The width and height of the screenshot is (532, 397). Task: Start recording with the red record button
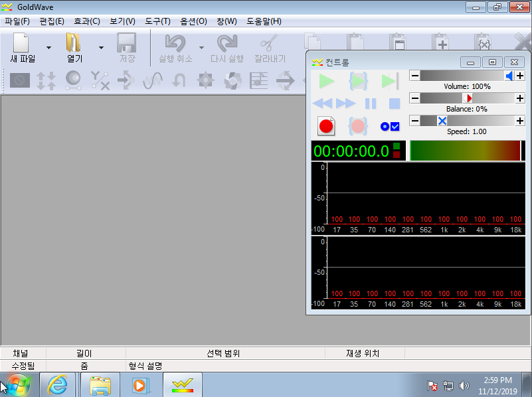coord(326,126)
